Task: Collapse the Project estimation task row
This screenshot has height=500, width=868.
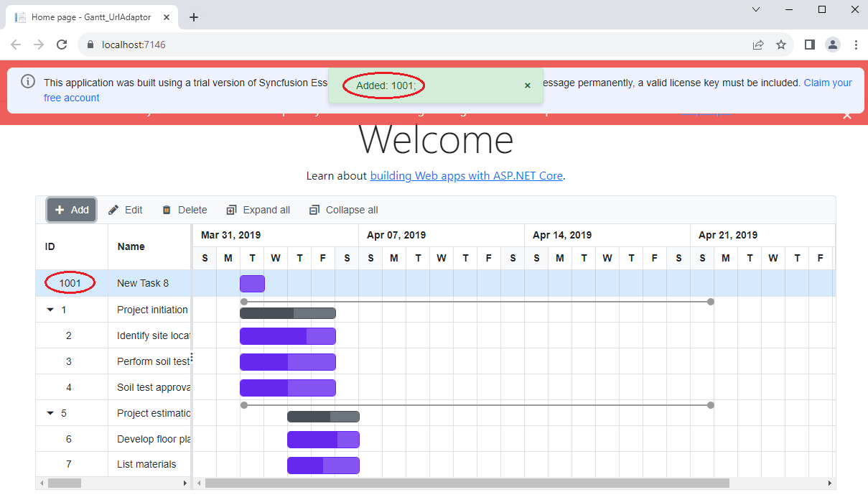Action: tap(50, 412)
